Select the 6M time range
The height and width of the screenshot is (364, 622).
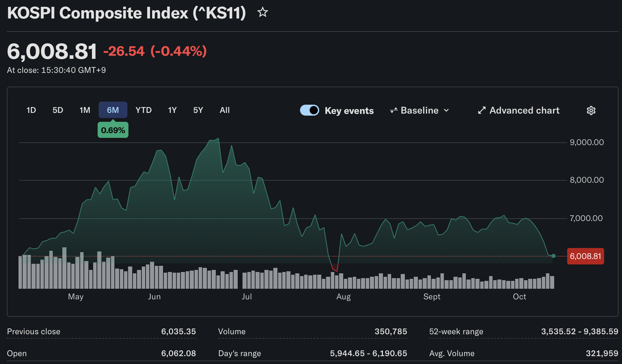pyautogui.click(x=113, y=110)
